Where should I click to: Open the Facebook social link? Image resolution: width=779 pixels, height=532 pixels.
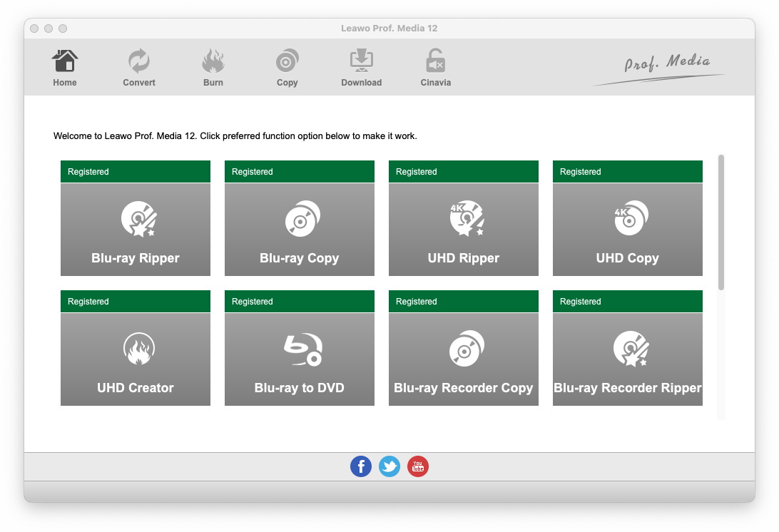[361, 467]
